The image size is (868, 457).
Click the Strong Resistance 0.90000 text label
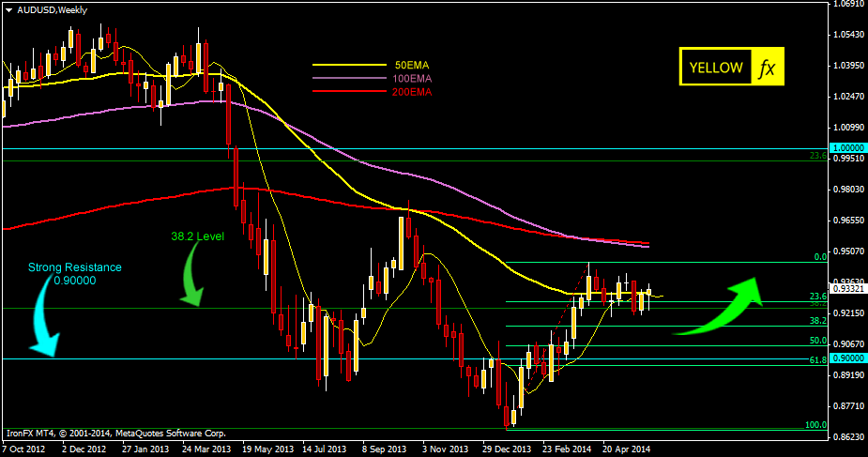[x=74, y=273]
